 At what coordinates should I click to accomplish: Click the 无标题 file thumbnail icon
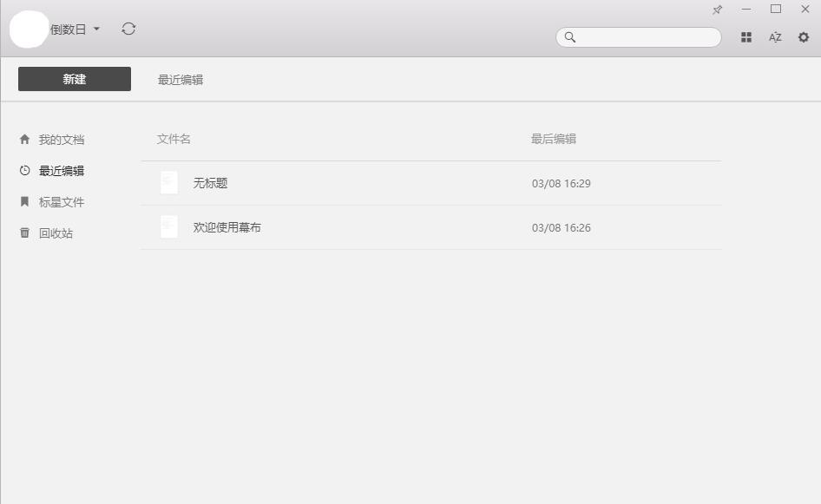point(168,183)
